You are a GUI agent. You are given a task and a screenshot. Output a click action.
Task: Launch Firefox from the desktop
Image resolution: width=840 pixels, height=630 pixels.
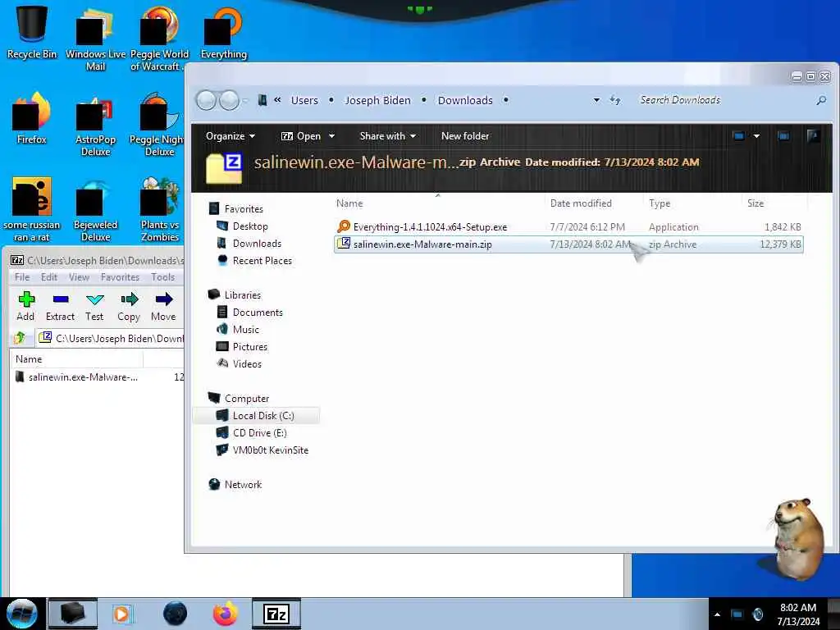32,118
